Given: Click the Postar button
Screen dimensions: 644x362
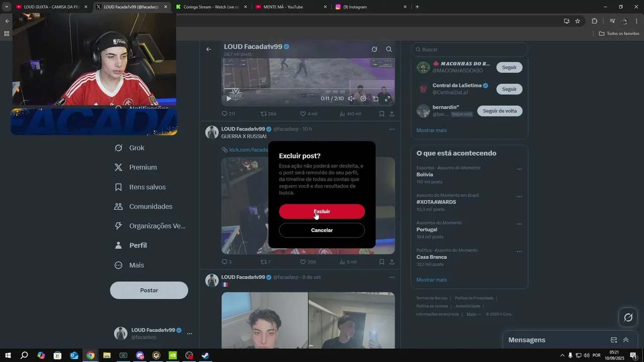Looking at the screenshot, I should [149, 290].
